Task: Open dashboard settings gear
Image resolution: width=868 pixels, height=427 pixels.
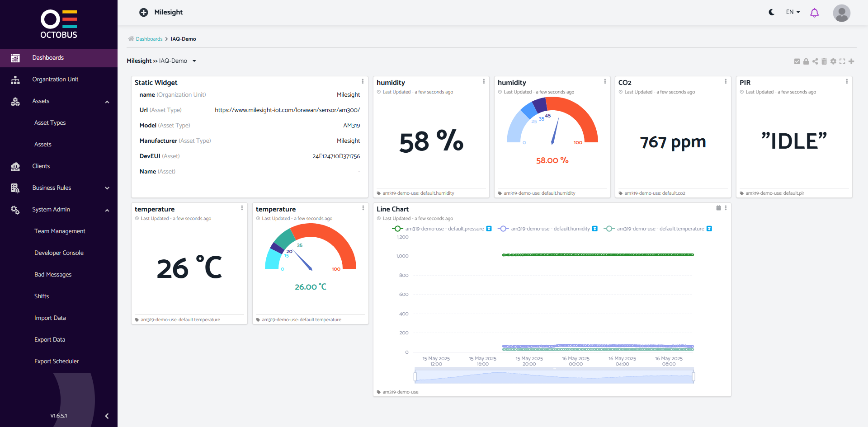Action: click(833, 61)
